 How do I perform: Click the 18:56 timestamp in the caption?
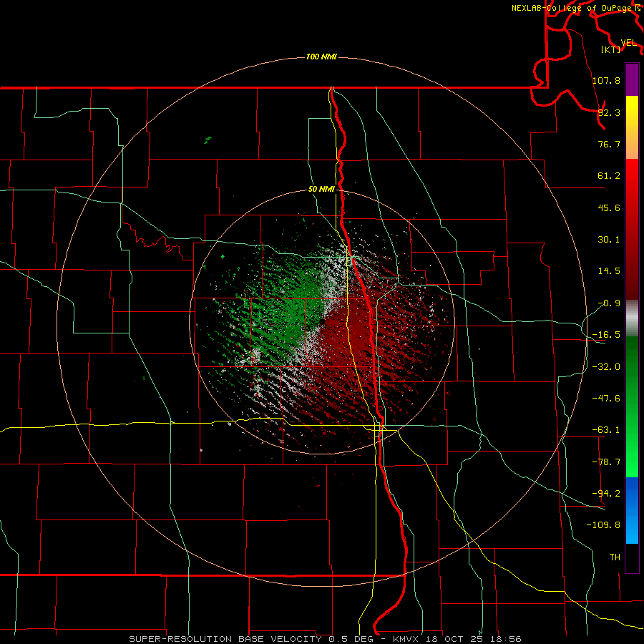pos(507,639)
